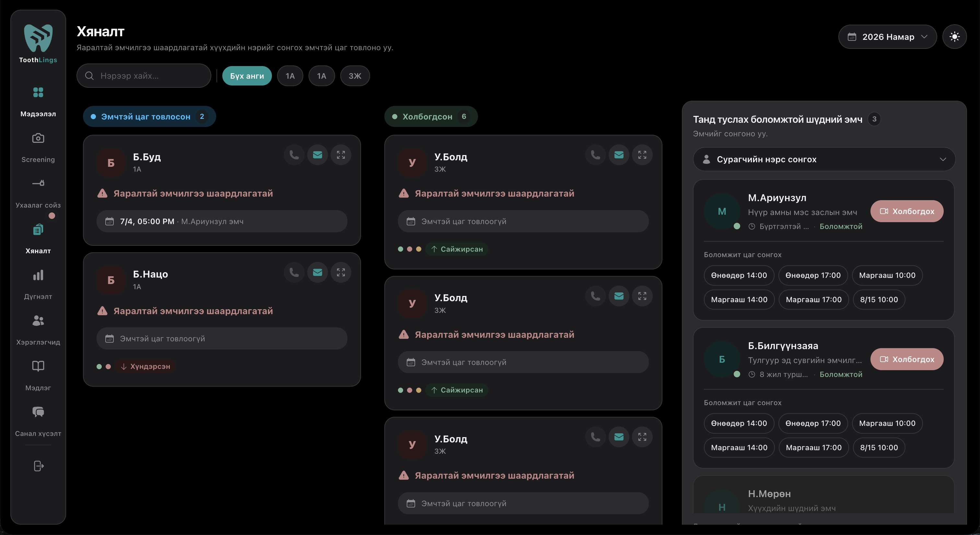Click the Б.Буд student name
Viewport: 980px width, 535px height.
click(x=147, y=157)
